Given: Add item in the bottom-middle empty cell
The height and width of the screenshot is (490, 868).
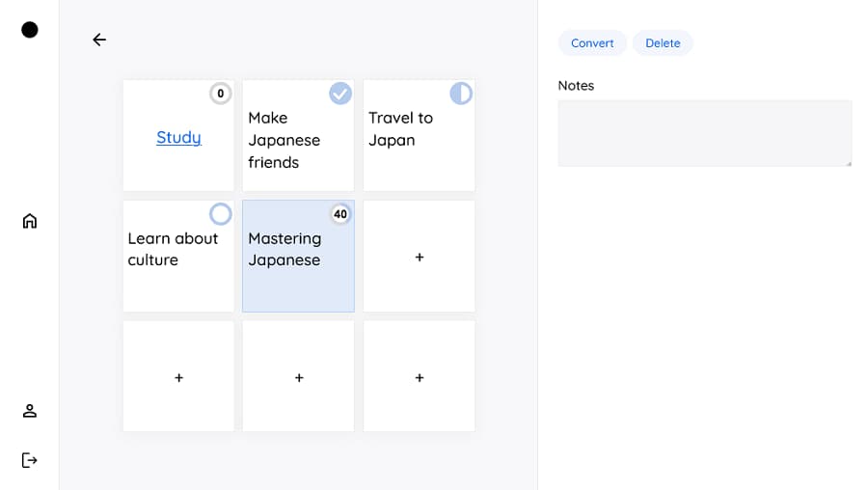Looking at the screenshot, I should (299, 378).
